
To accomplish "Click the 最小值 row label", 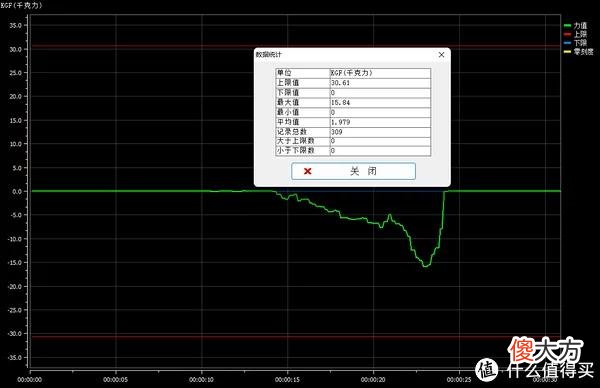I will (x=288, y=112).
